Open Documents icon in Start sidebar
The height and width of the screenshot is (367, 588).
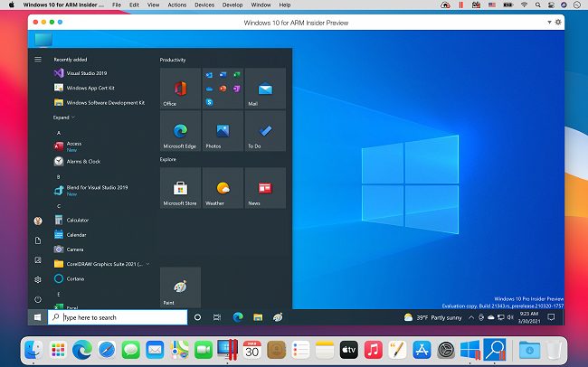tap(38, 240)
